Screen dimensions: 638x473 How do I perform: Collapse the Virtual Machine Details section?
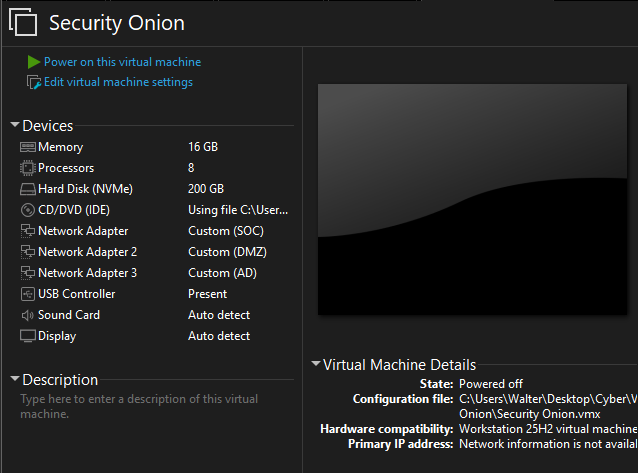316,365
